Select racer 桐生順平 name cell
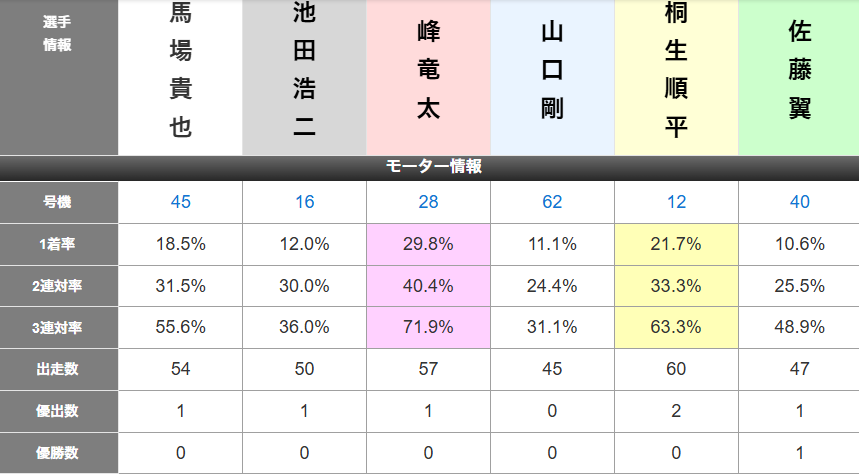Image resolution: width=859 pixels, height=474 pixels. 676,77
